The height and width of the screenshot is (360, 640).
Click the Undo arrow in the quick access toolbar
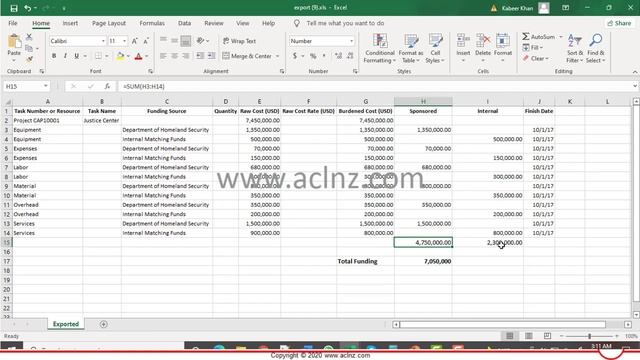coord(27,8)
